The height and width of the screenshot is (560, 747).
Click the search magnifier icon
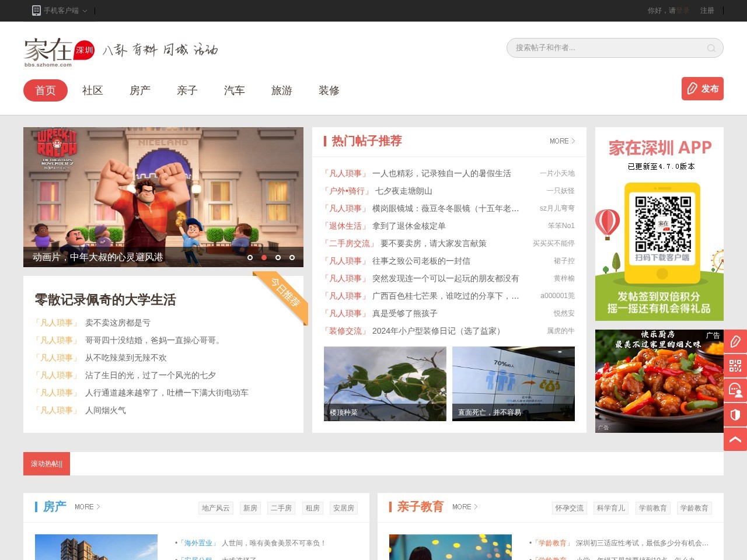[711, 48]
